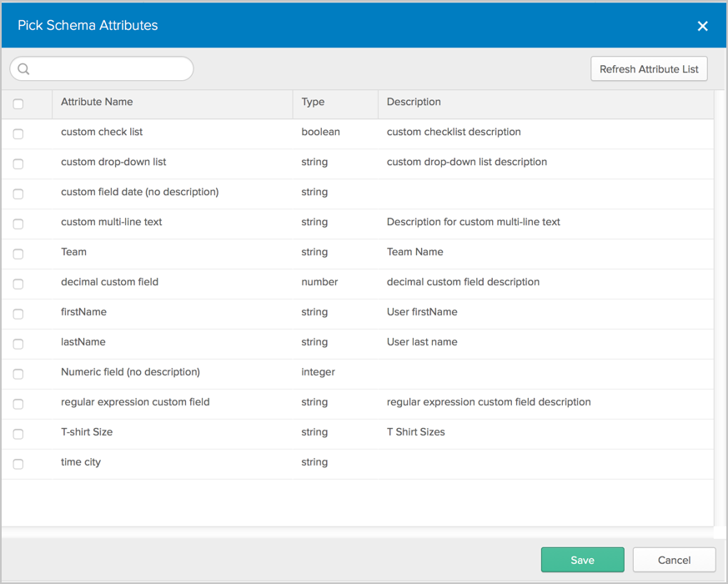Save the selected schema attributes
Viewport: 728px width, 584px height.
pyautogui.click(x=582, y=560)
